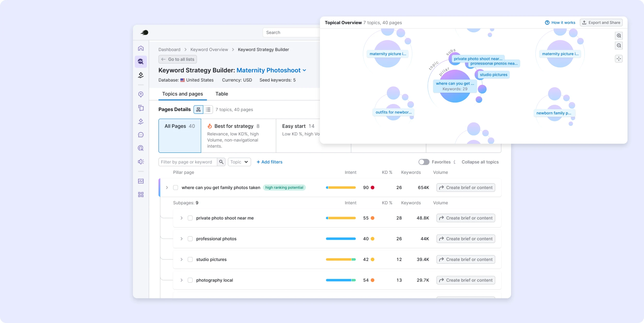644x323 pixels.
Task: Select the highlighted SEO sidebar icon
Action: pyautogui.click(x=141, y=62)
